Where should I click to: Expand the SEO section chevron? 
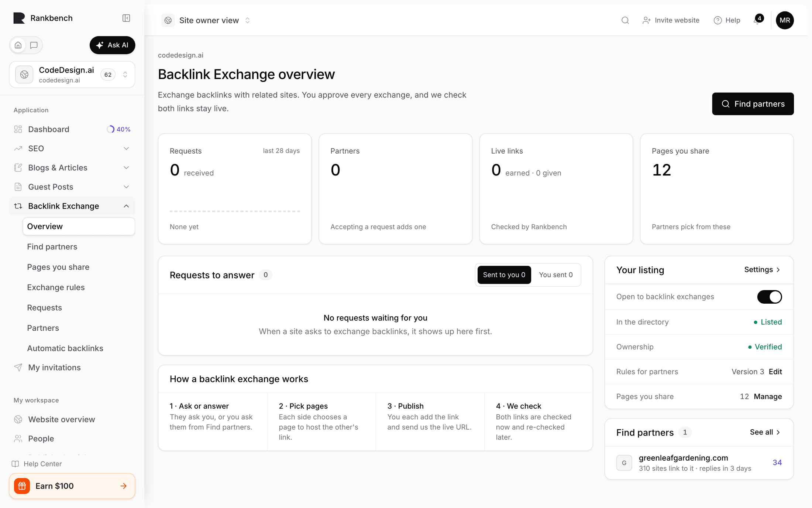[x=126, y=149]
